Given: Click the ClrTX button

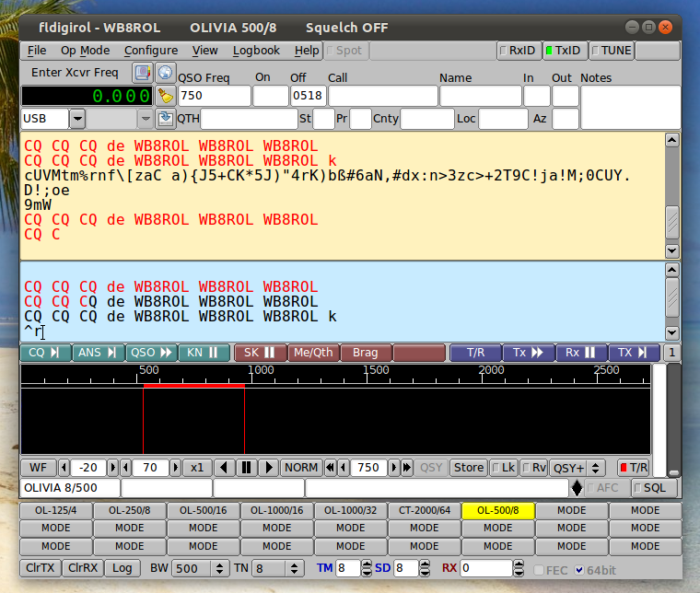Looking at the screenshot, I should pos(41,568).
